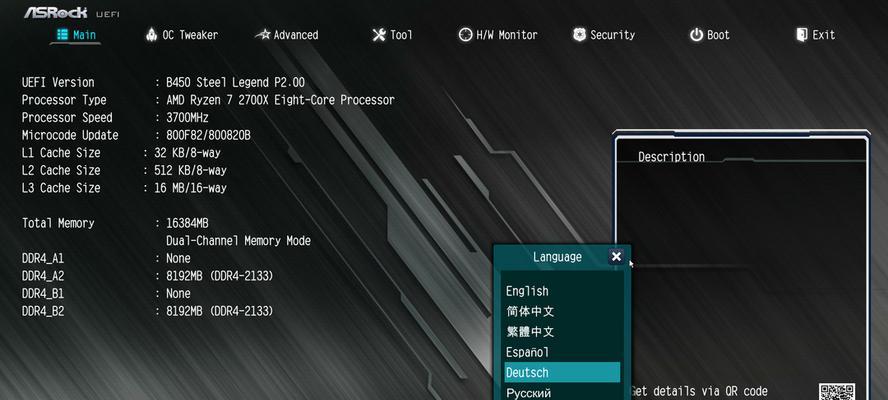Click the Tool wrench icon
The image size is (888, 400).
379,35
